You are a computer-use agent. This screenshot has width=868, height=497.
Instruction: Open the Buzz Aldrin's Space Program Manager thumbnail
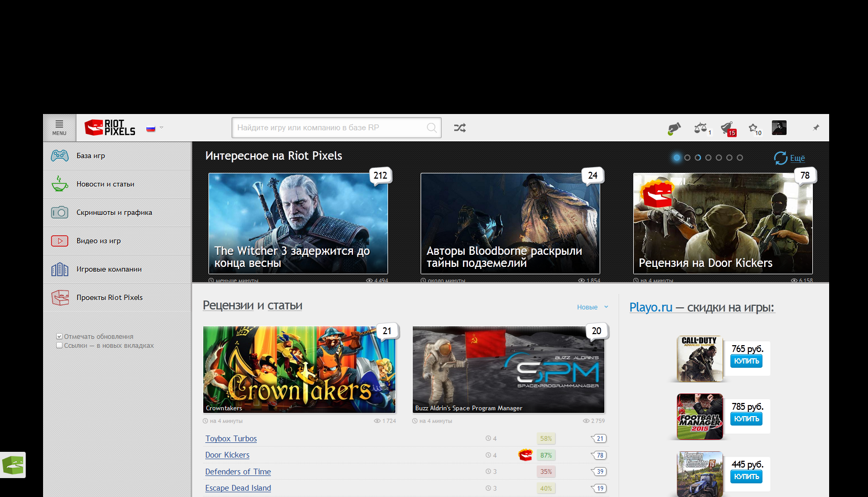pyautogui.click(x=509, y=370)
